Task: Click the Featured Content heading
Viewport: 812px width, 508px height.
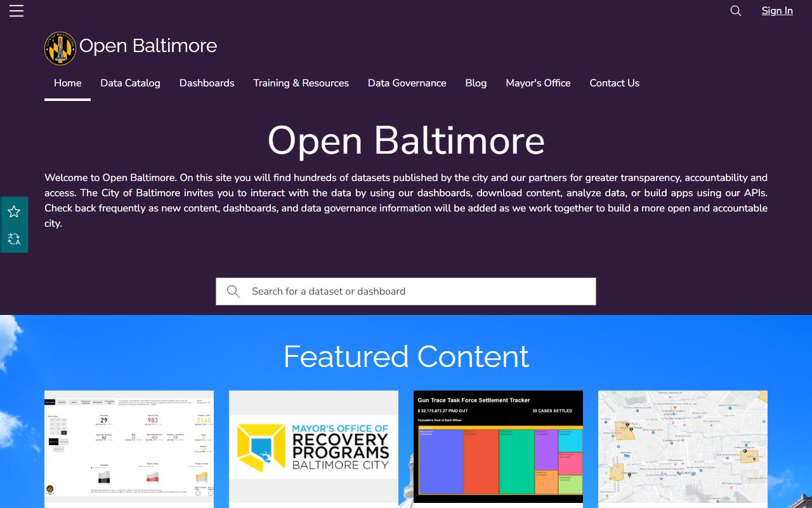Action: [406, 356]
